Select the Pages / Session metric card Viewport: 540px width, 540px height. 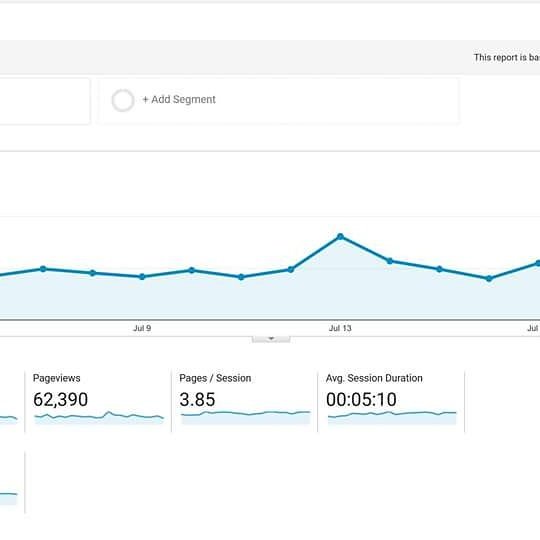245,401
